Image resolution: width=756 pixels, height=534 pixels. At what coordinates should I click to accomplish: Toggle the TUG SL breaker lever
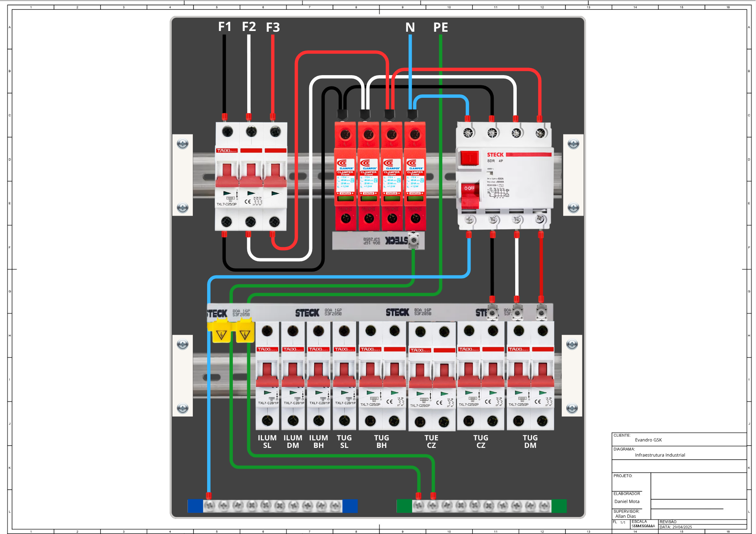[344, 374]
